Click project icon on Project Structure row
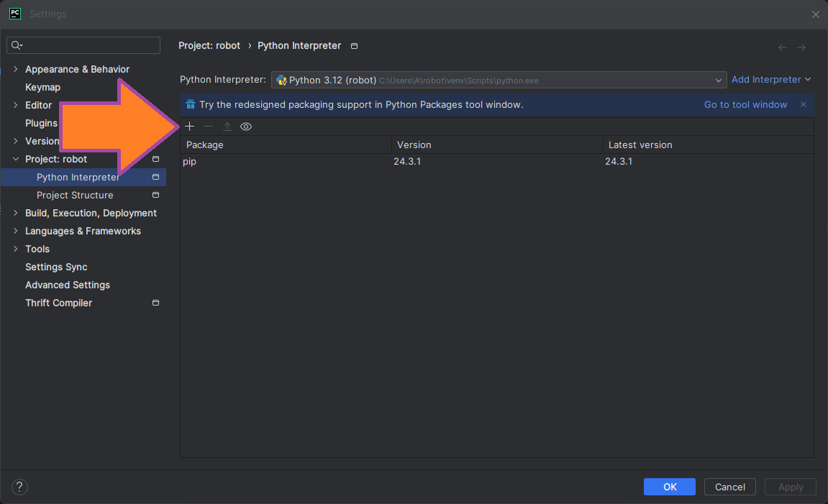Screen dimensions: 828x504 [x=156, y=195]
